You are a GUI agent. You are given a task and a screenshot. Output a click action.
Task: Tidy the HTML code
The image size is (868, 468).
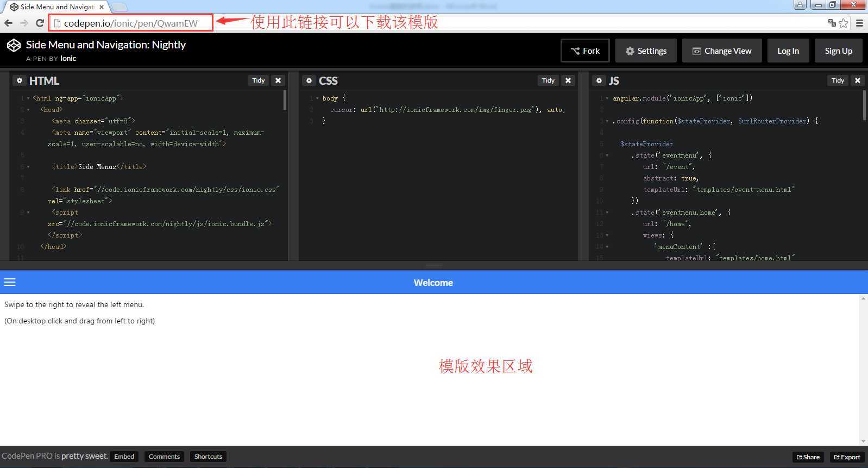259,80
